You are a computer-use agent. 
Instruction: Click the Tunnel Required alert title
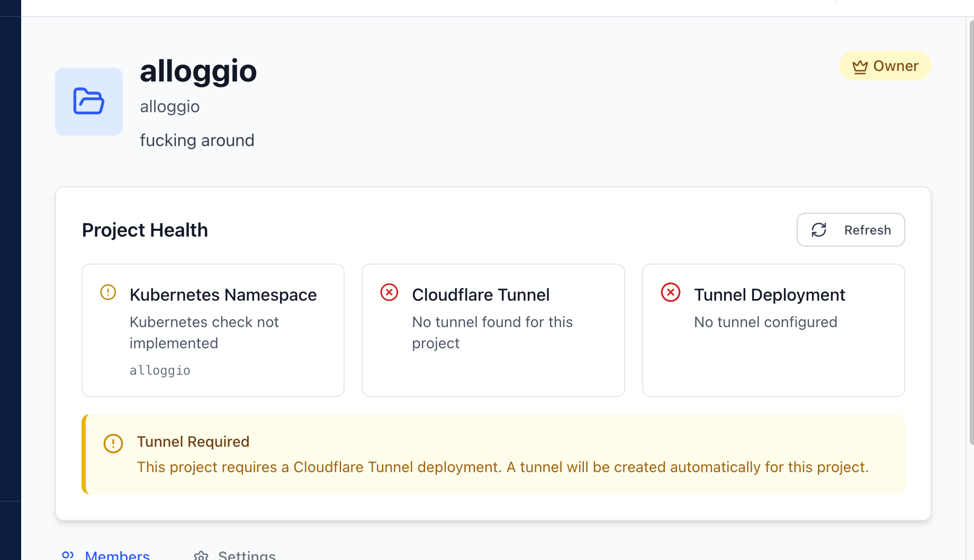coord(193,441)
